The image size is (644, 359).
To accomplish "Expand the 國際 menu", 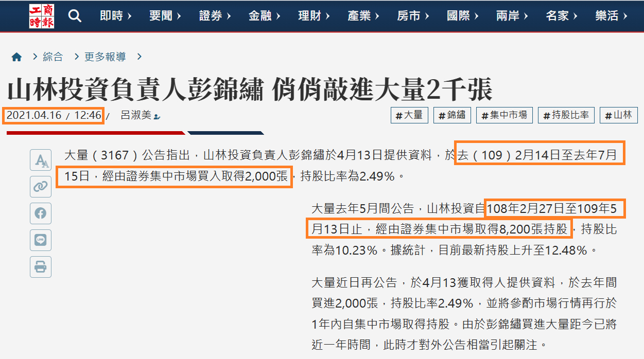I will (x=462, y=16).
